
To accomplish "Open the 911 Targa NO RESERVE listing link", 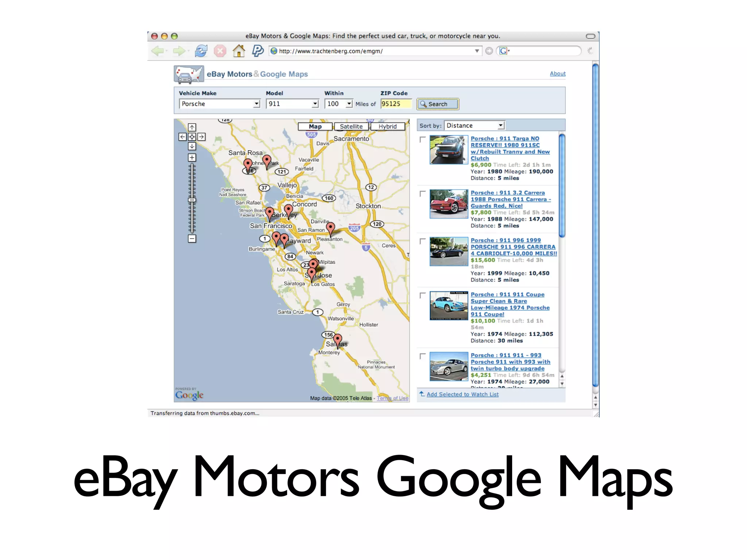I will [510, 148].
